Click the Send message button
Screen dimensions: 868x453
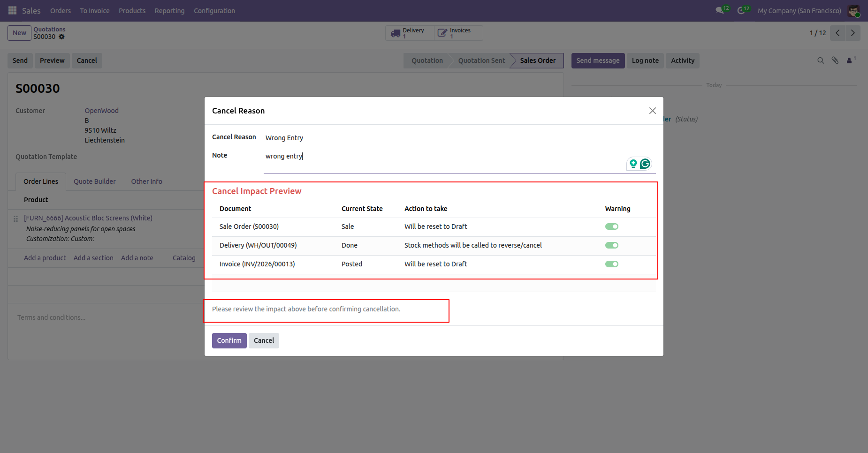(x=598, y=60)
